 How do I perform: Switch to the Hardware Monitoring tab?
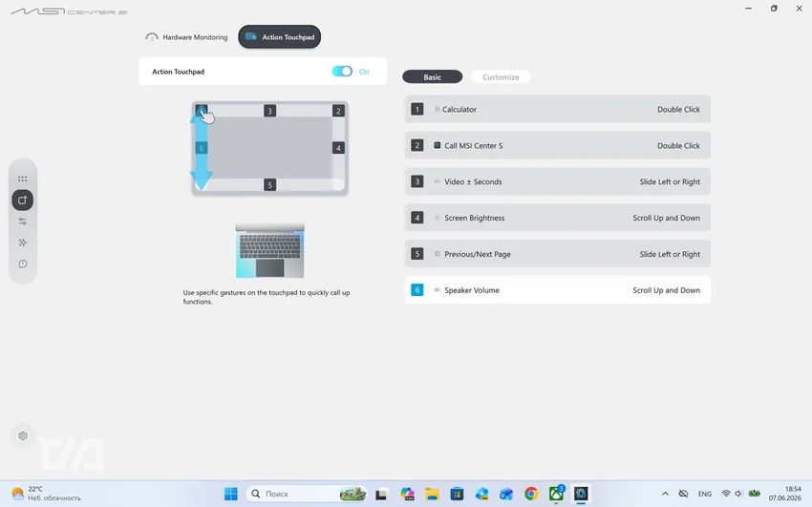coord(186,37)
